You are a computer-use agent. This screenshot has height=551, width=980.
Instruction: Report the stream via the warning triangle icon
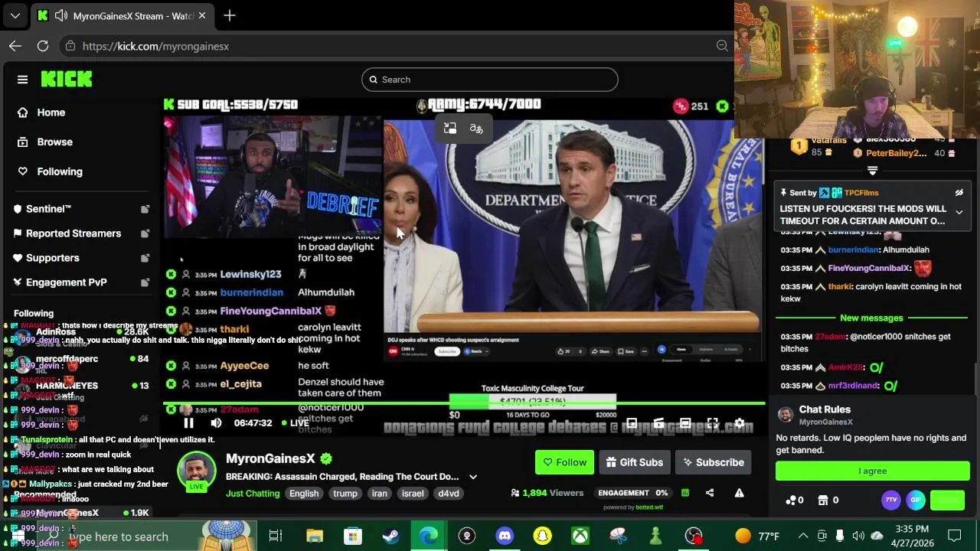739,493
